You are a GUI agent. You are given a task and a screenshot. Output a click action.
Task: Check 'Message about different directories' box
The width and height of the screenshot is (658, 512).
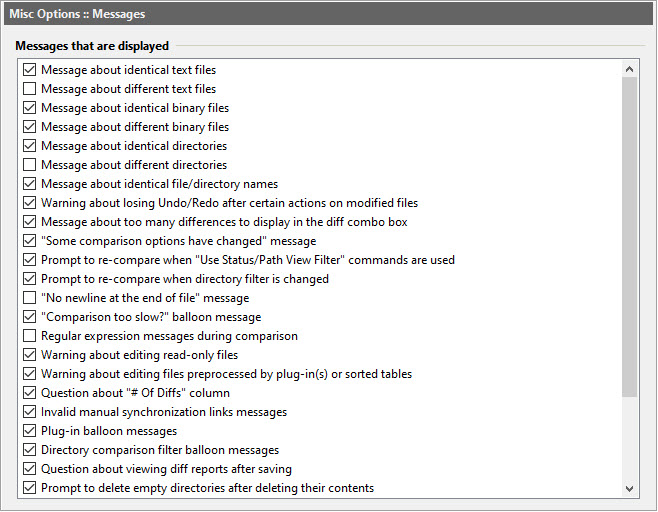point(30,165)
